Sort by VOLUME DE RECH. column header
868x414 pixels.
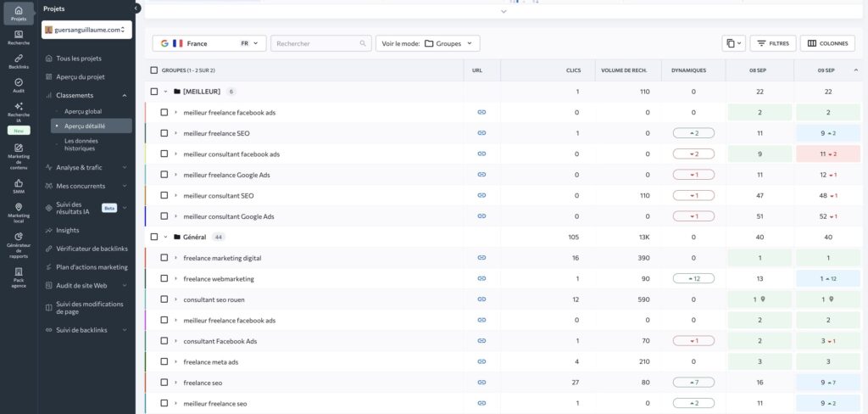[x=624, y=70]
